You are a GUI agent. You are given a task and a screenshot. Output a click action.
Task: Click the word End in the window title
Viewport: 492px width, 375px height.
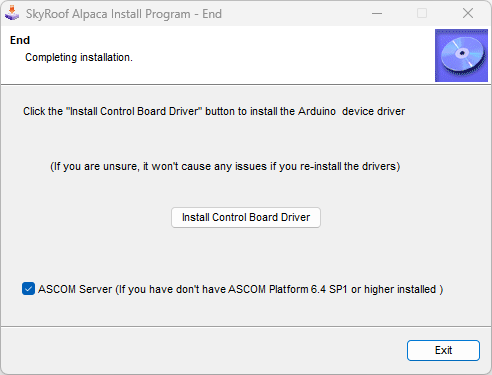click(x=212, y=14)
